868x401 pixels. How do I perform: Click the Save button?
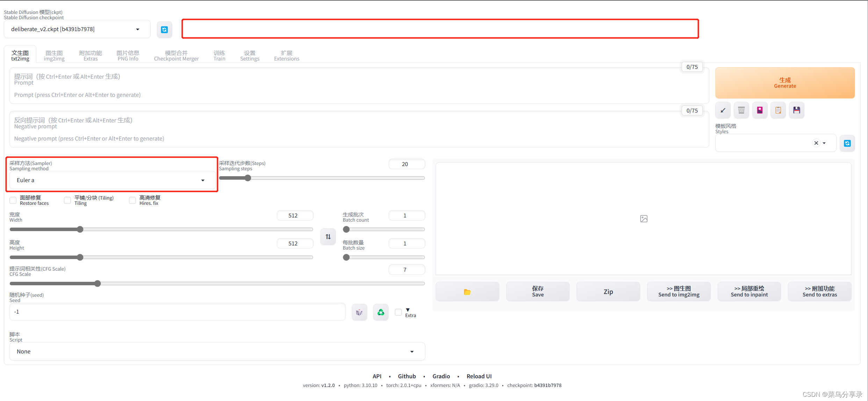click(x=538, y=292)
